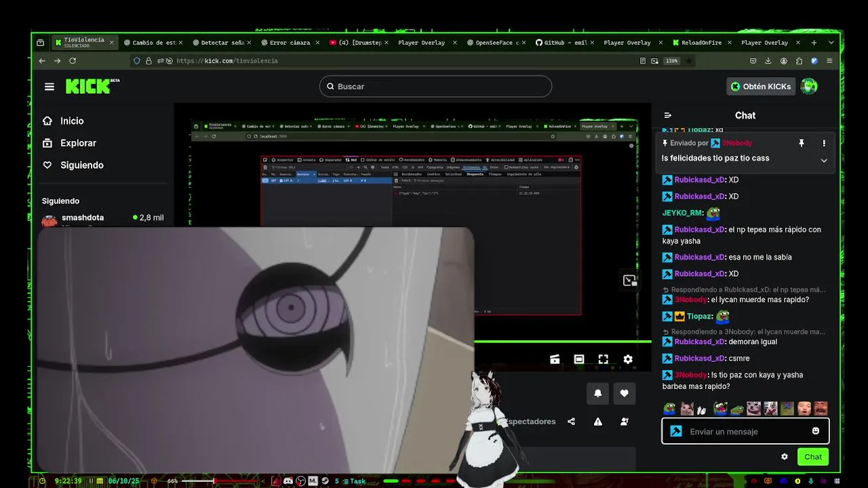Viewport: 868px width, 488px height.
Task: Click the 9:22:39 clock in taskbar
Action: [68, 481]
